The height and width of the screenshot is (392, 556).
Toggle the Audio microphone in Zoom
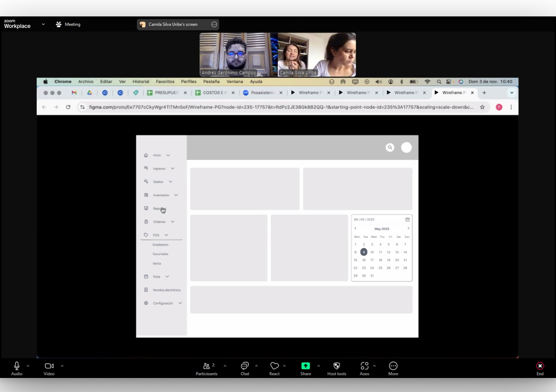[17, 366]
